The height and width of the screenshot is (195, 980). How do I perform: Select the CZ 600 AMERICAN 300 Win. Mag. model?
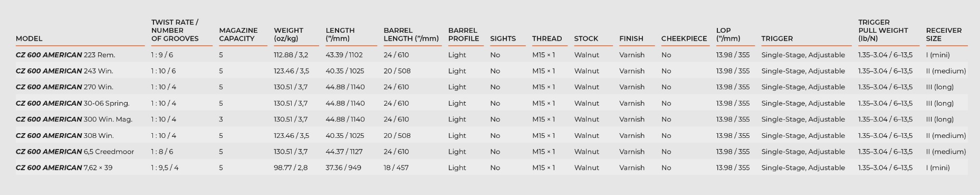[74, 119]
